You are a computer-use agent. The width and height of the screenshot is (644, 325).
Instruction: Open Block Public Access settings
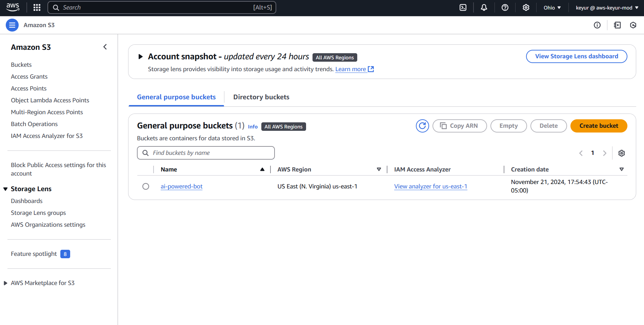[x=58, y=169]
